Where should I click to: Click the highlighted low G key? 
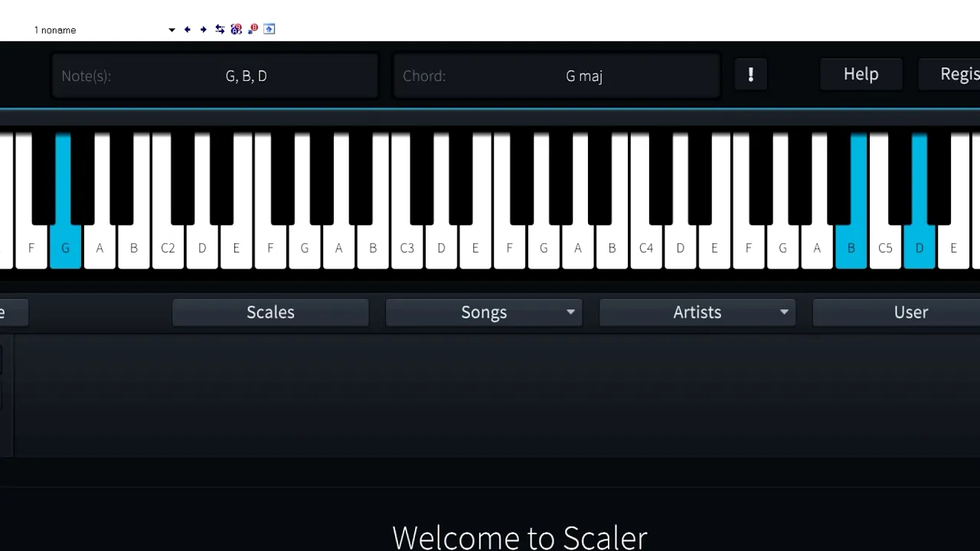pyautogui.click(x=65, y=248)
